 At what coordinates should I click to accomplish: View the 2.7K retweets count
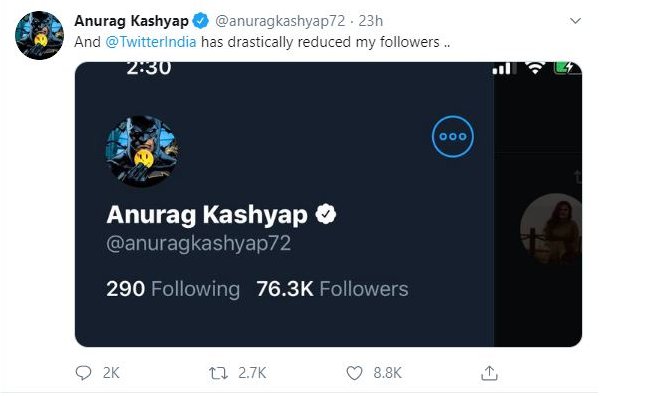point(252,373)
